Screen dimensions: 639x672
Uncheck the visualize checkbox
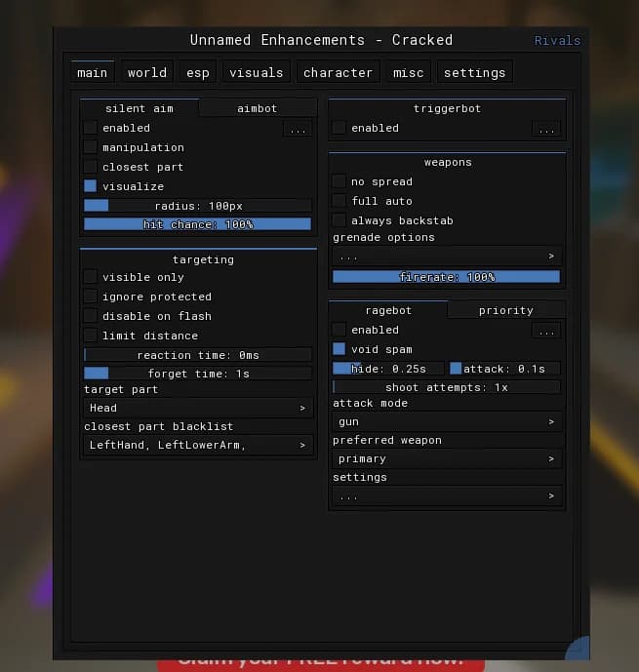91,186
